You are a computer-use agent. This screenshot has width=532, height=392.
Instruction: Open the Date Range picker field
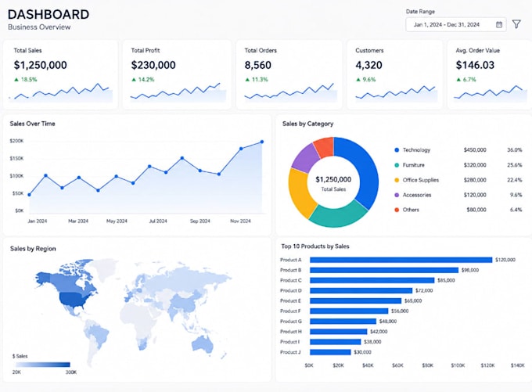tap(456, 24)
